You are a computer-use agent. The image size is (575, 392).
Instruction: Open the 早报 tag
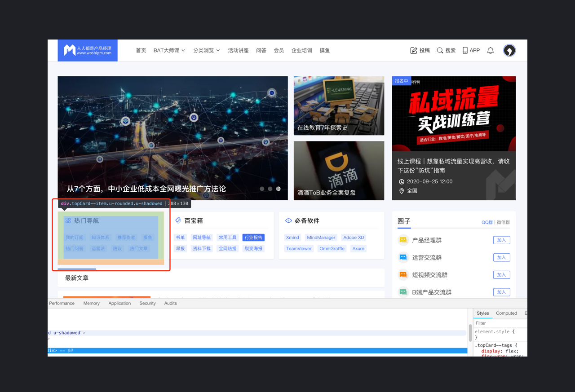click(180, 248)
